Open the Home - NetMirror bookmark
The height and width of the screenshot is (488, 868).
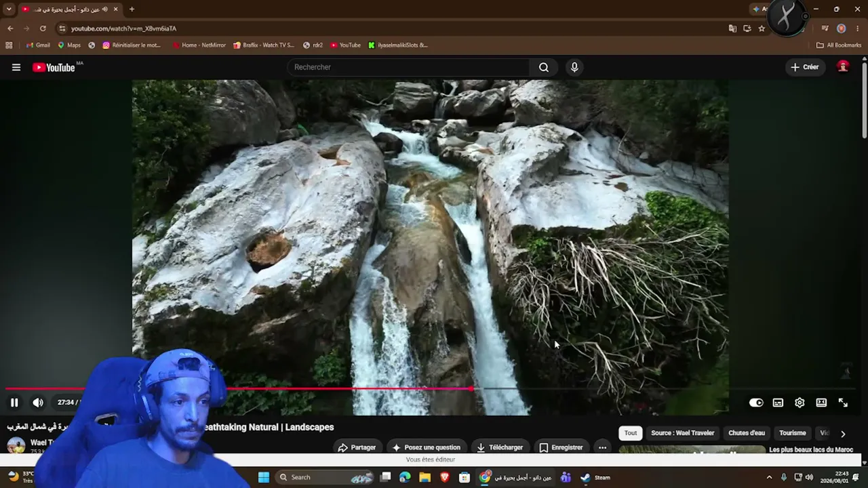199,45
